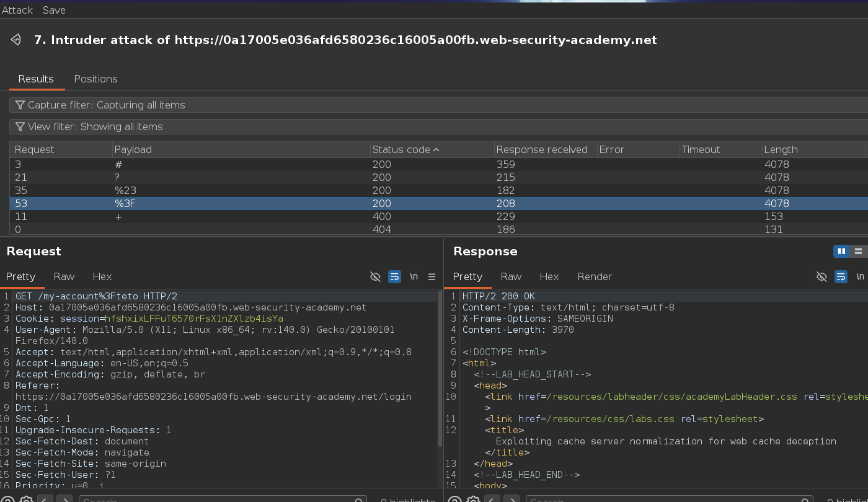Image resolution: width=868 pixels, height=502 pixels.
Task: Select the Raw tab in Response pane
Action: click(x=511, y=276)
